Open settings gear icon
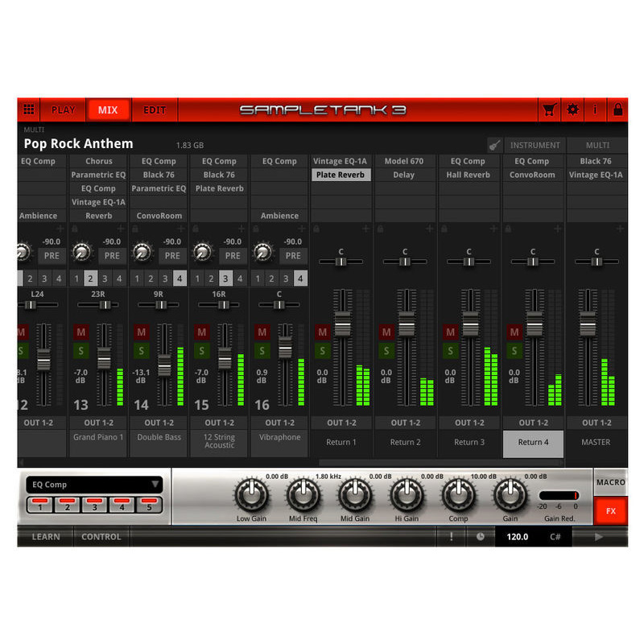 (572, 109)
